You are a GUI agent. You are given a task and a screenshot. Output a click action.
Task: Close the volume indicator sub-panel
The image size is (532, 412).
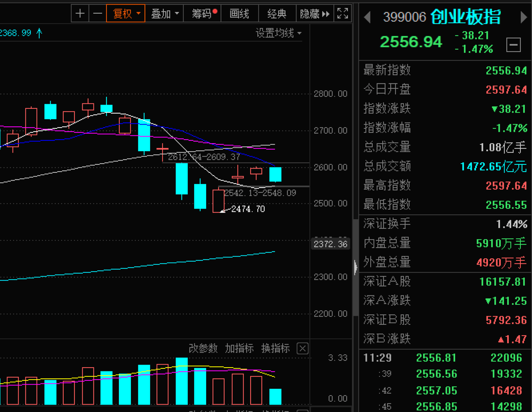[x=303, y=348]
